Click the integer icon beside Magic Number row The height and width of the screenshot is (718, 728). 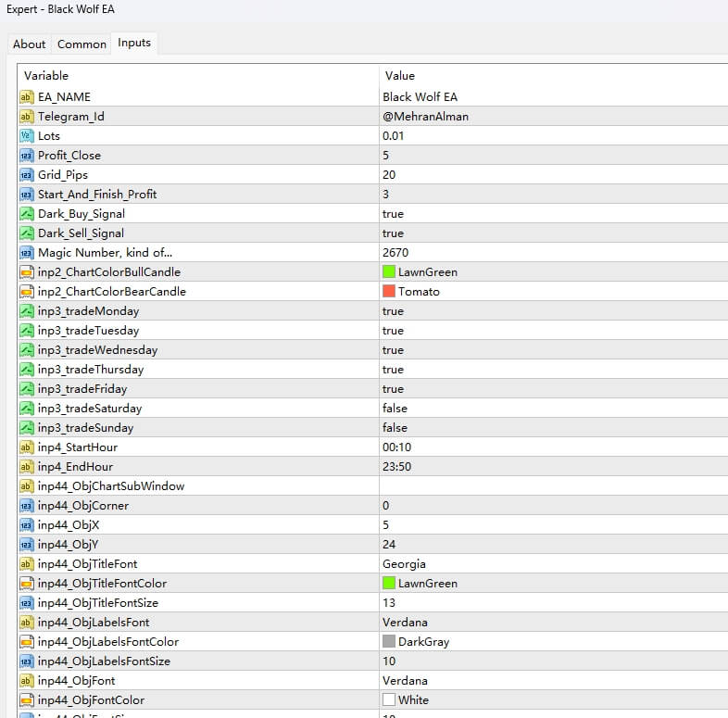coord(26,253)
